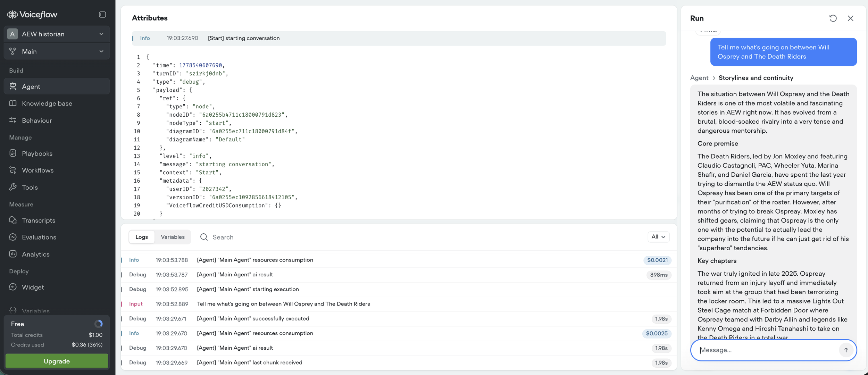Image resolution: width=868 pixels, height=375 pixels.
Task: Select the starting execution log row
Action: click(x=399, y=289)
